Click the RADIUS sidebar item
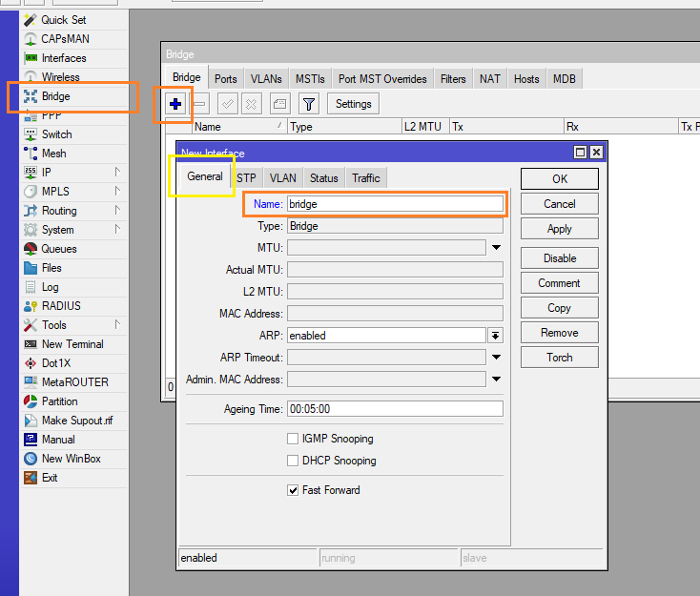 [61, 306]
